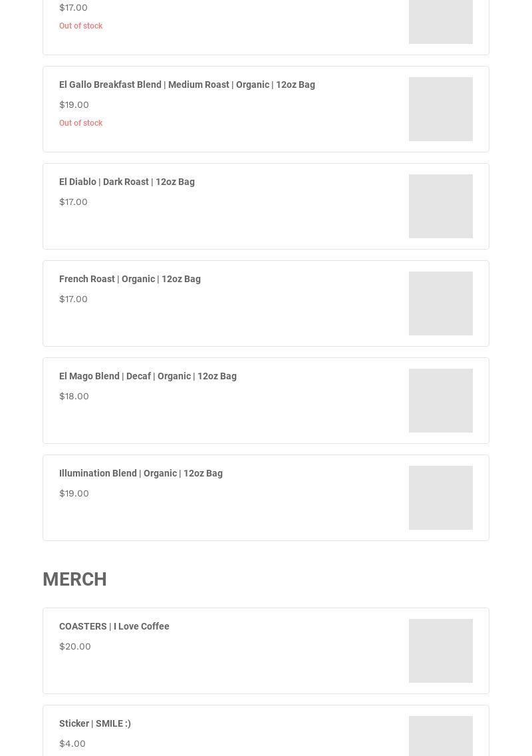
Task: Open Illumination Blend Organic product title
Action: (141, 473)
